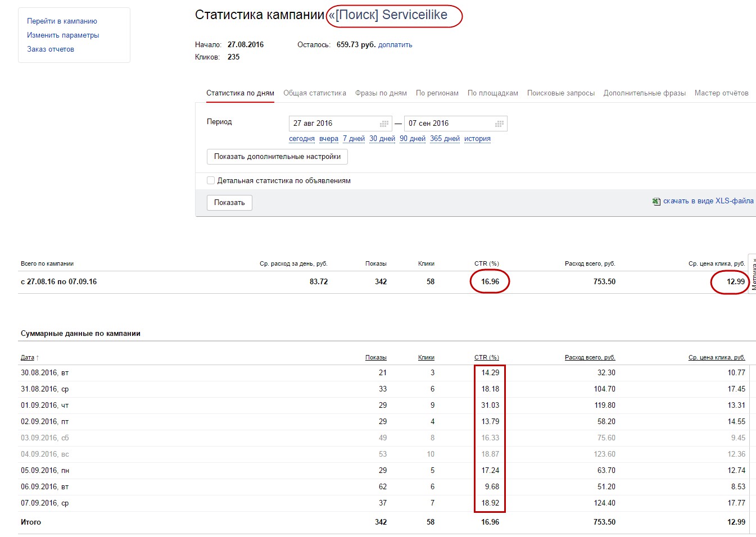This screenshot has width=756, height=537.
Task: Choose the 30 дней period link
Action: pyautogui.click(x=382, y=139)
